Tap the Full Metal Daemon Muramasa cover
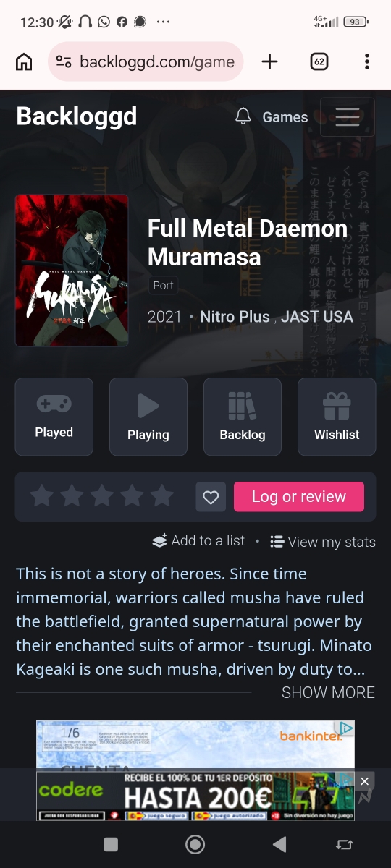391x868 pixels. pos(72,270)
